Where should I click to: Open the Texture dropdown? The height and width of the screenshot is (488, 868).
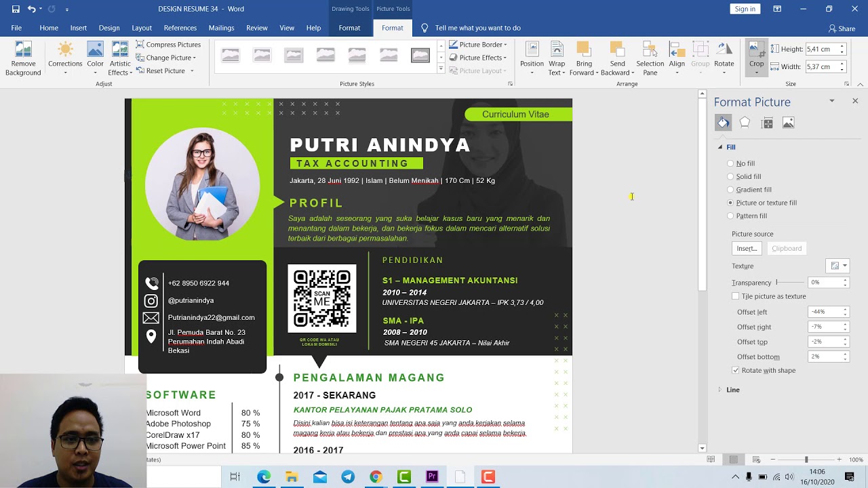(x=837, y=266)
